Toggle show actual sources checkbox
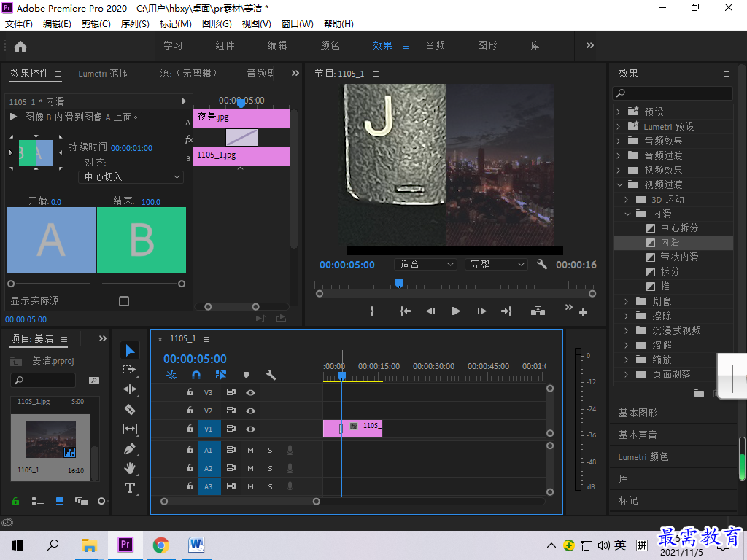This screenshot has height=560, width=747. coord(124,301)
